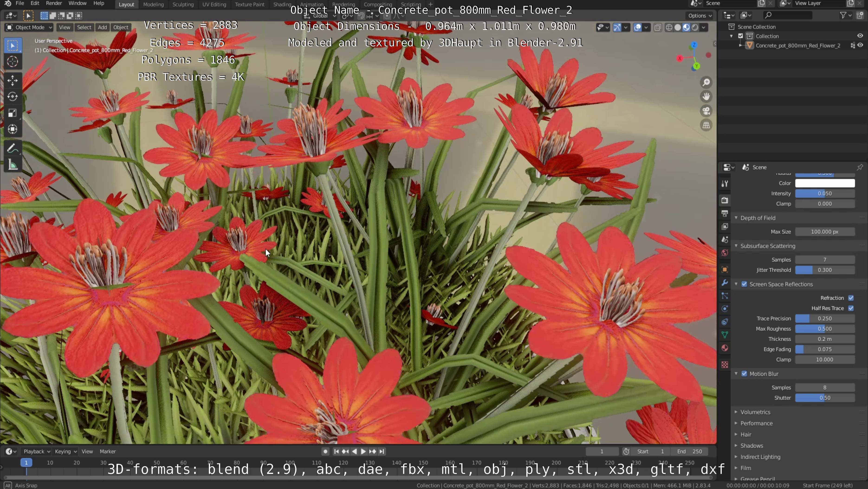
Task: Choose the Measure tool
Action: click(13, 165)
